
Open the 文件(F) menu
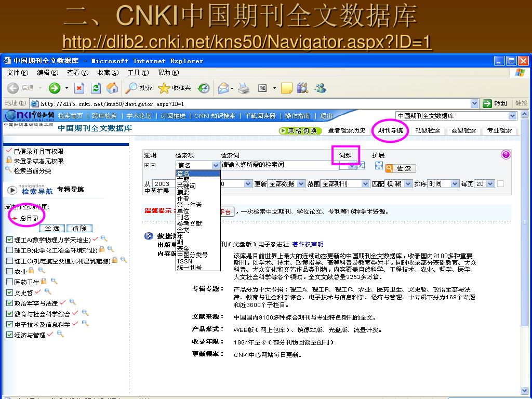tap(18, 73)
